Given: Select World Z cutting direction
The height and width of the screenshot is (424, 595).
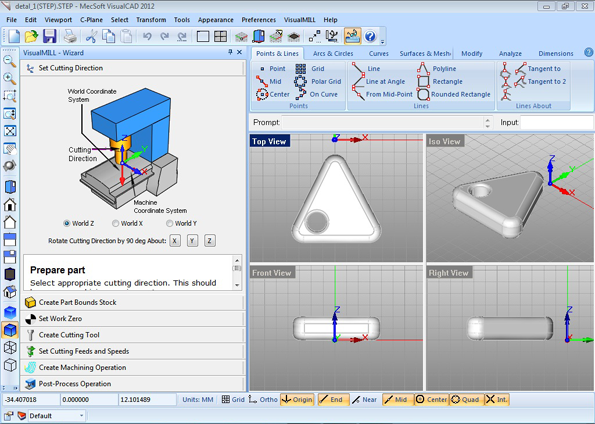Looking at the screenshot, I should click(x=79, y=223).
